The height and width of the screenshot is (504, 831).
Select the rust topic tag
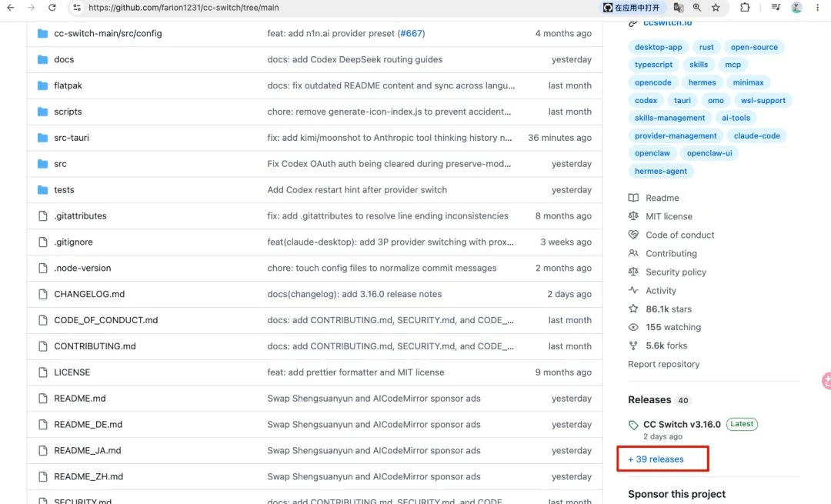pos(706,47)
